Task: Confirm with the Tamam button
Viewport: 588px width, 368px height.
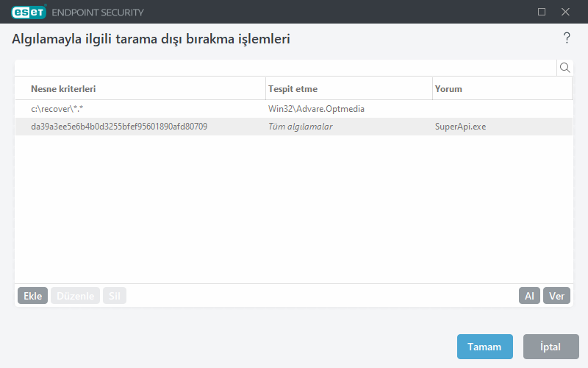Action: point(484,347)
